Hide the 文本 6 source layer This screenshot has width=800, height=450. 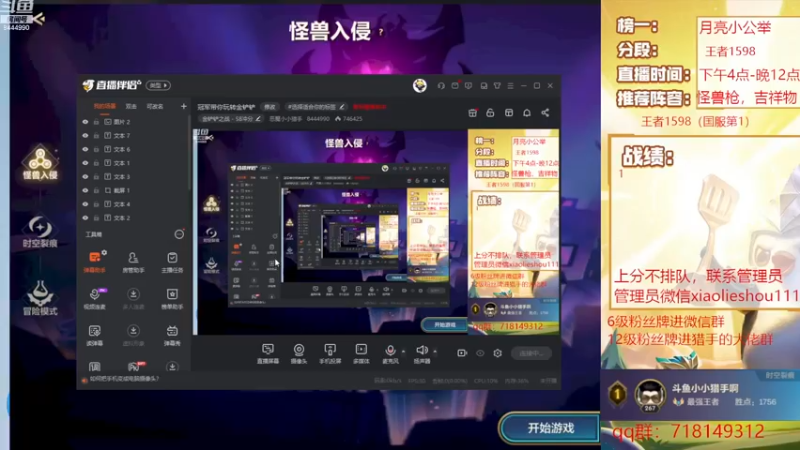pos(85,149)
